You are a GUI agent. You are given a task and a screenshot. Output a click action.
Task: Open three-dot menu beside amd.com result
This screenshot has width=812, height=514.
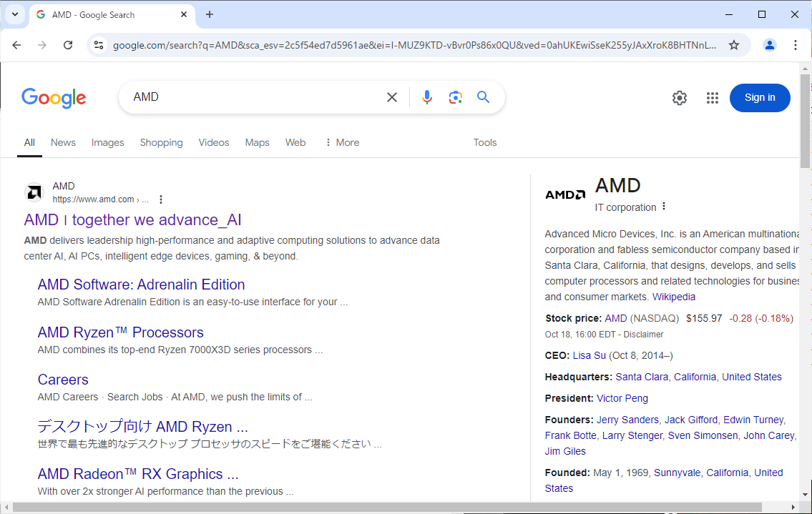click(161, 199)
